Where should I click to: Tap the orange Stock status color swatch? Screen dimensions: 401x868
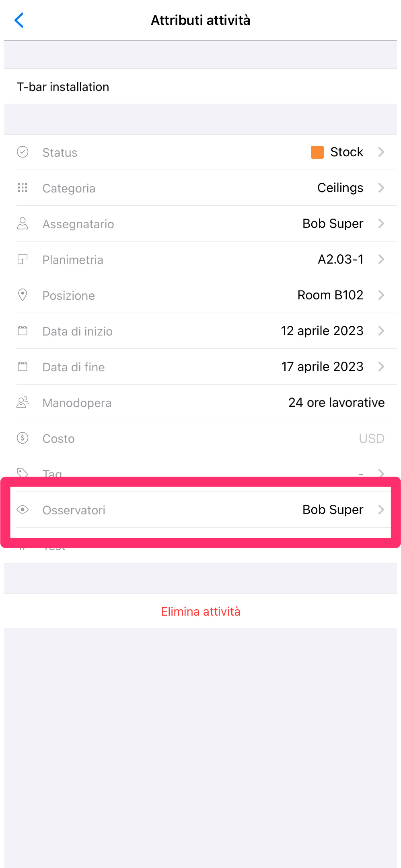pyautogui.click(x=317, y=152)
